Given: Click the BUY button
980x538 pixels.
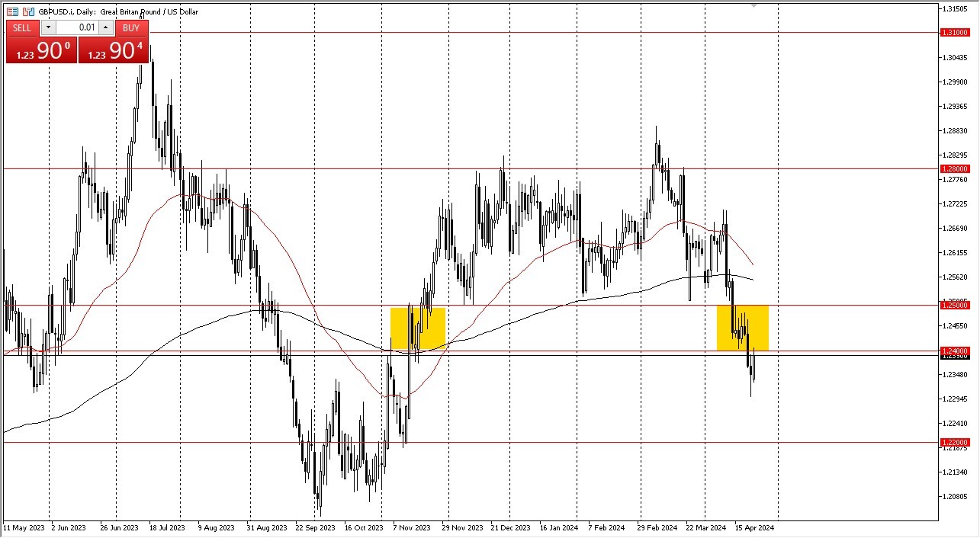Looking at the screenshot, I should point(130,28).
